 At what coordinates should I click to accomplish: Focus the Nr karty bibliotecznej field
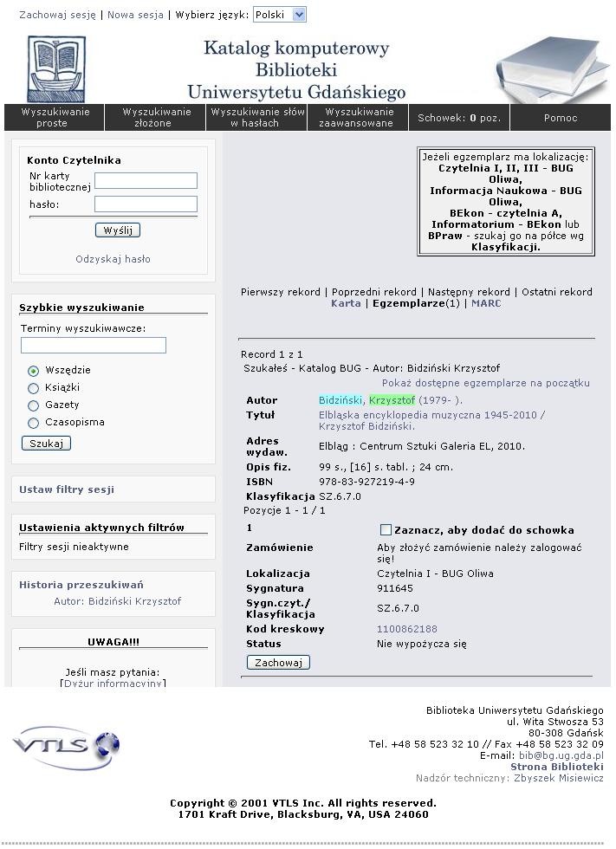146,181
